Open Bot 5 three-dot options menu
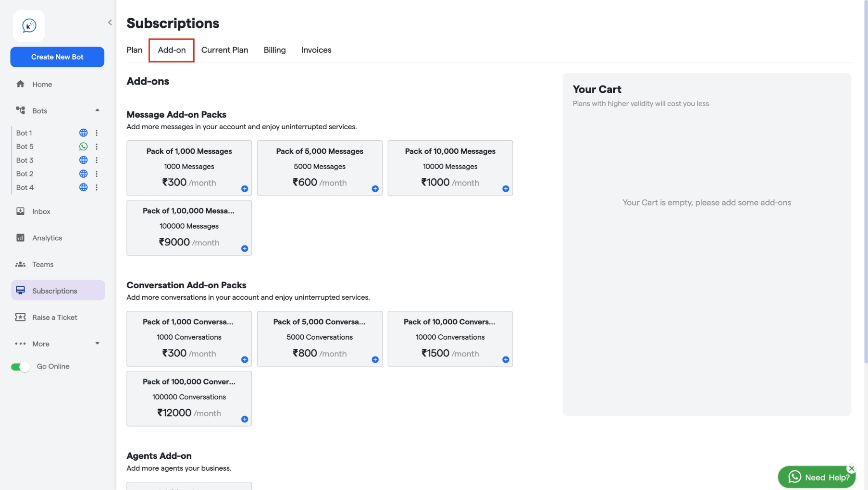This screenshot has height=490, width=868. pyautogui.click(x=97, y=147)
